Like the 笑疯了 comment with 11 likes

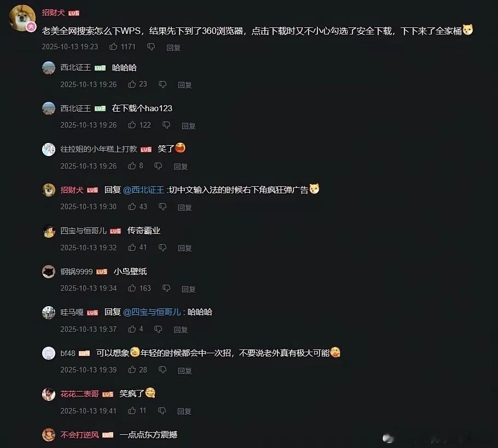pos(132,411)
